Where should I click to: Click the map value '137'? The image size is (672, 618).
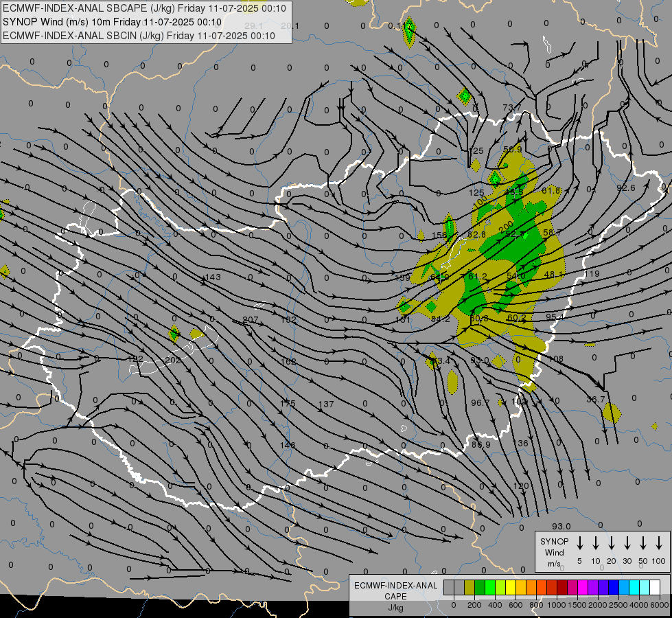(x=326, y=404)
